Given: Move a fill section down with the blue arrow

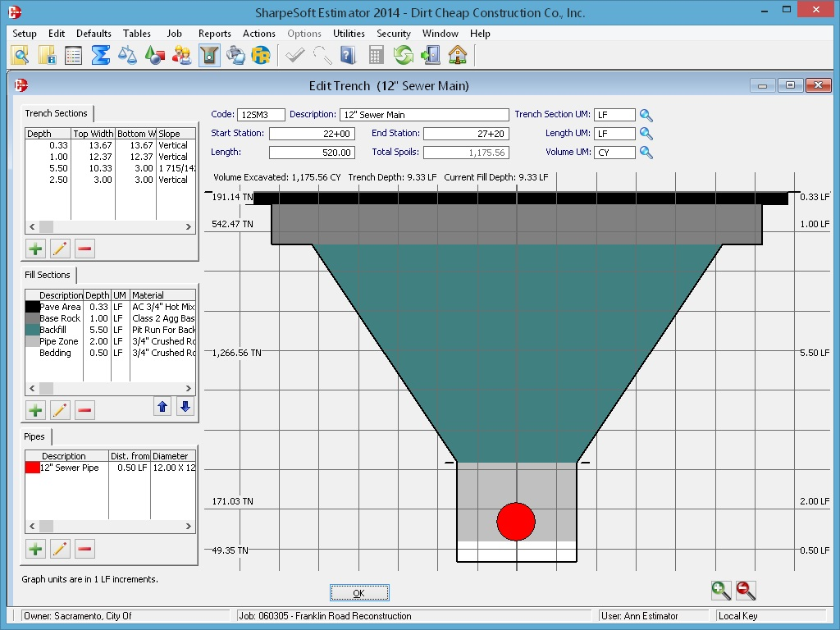Looking at the screenshot, I should (x=185, y=406).
